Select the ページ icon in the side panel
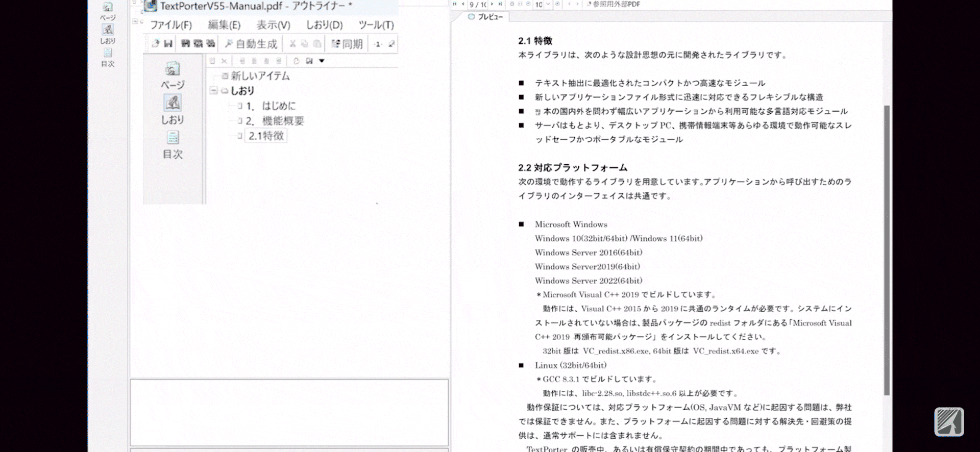Image resolution: width=980 pixels, height=452 pixels. pos(173,74)
